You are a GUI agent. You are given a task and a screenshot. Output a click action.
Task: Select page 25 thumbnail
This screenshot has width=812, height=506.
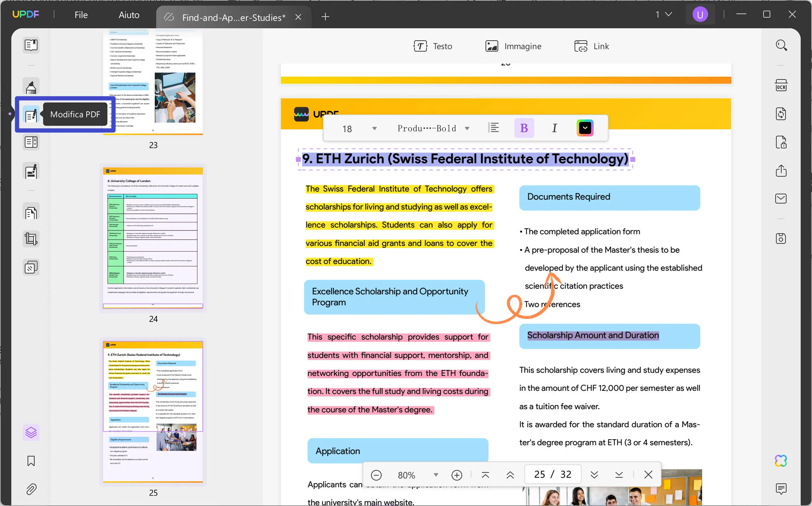[153, 412]
